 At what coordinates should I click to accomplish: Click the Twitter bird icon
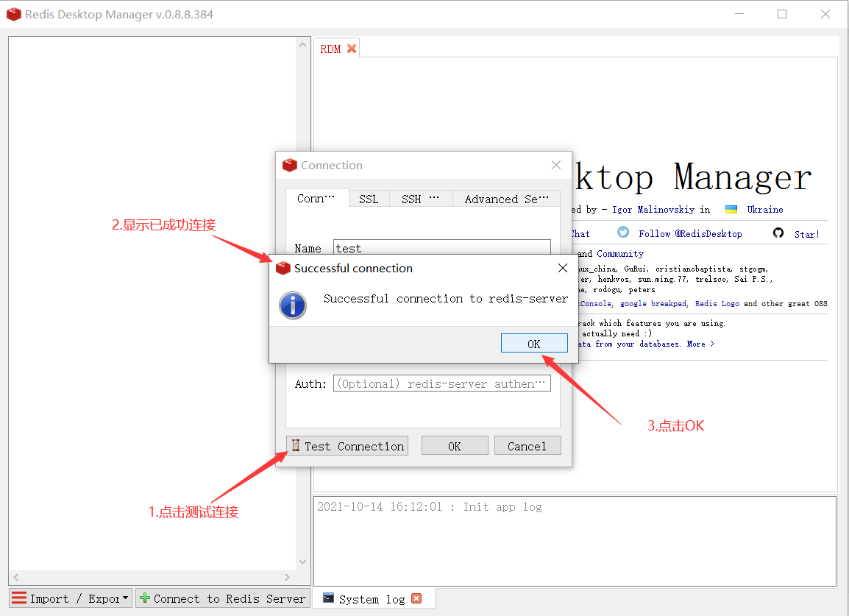(623, 232)
